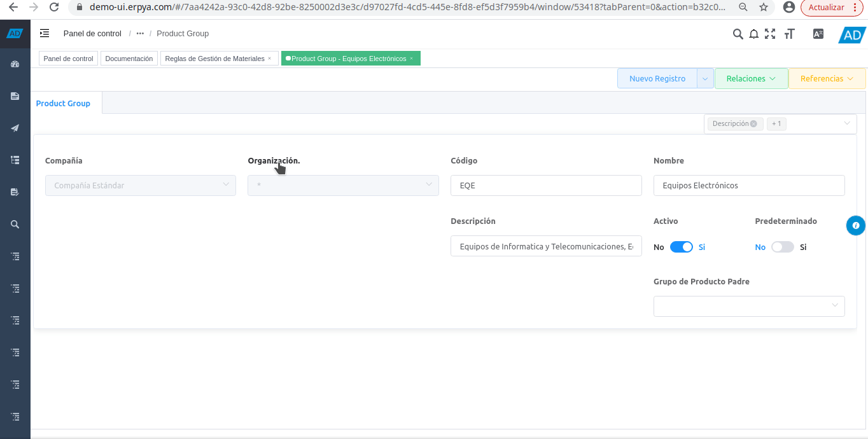
Task: Click Panel de control breadcrumb link
Action: pos(92,33)
